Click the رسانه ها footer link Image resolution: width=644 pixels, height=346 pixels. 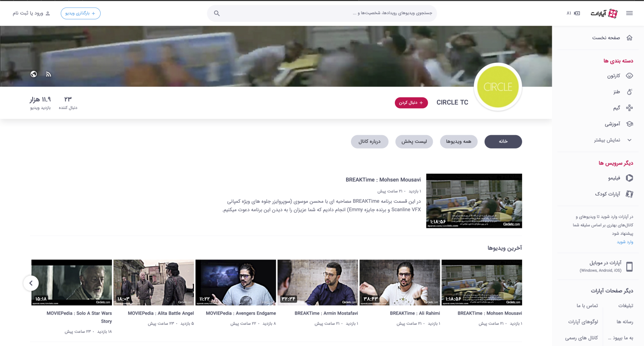(x=625, y=322)
